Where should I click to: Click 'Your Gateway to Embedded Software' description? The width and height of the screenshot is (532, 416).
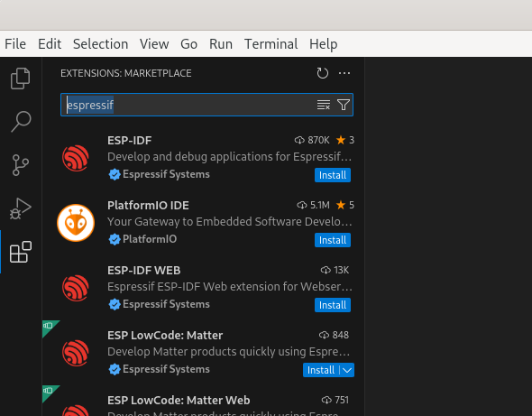[230, 222]
